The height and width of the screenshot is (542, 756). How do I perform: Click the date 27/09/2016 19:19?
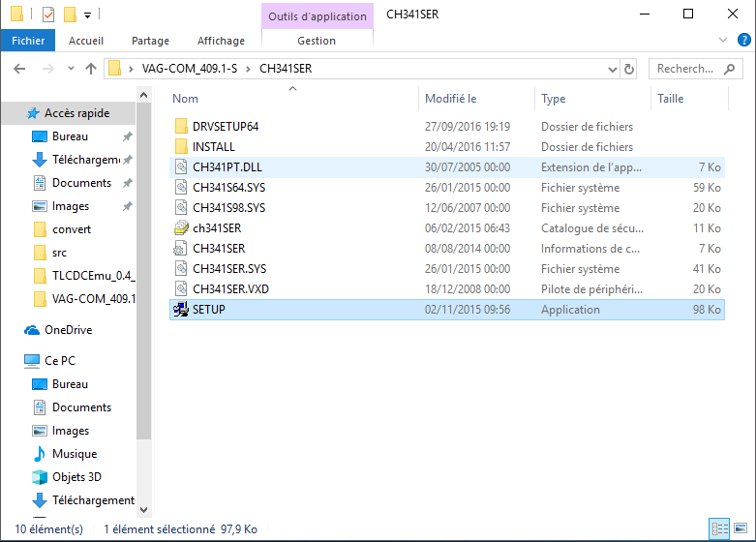pos(468,127)
